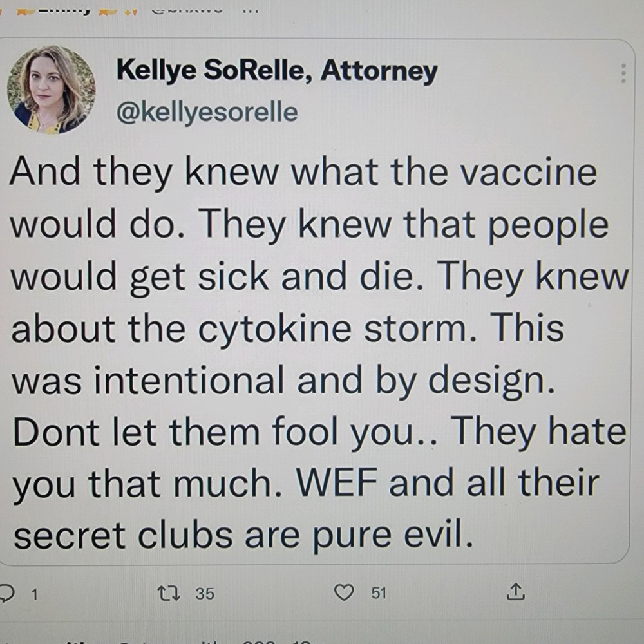Click the retweet count 35

point(205,594)
